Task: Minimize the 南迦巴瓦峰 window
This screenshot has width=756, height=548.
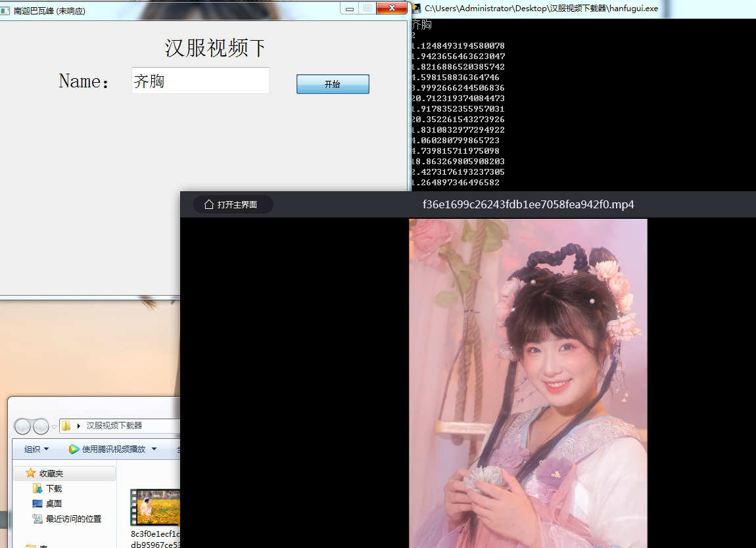Action: 350,8
